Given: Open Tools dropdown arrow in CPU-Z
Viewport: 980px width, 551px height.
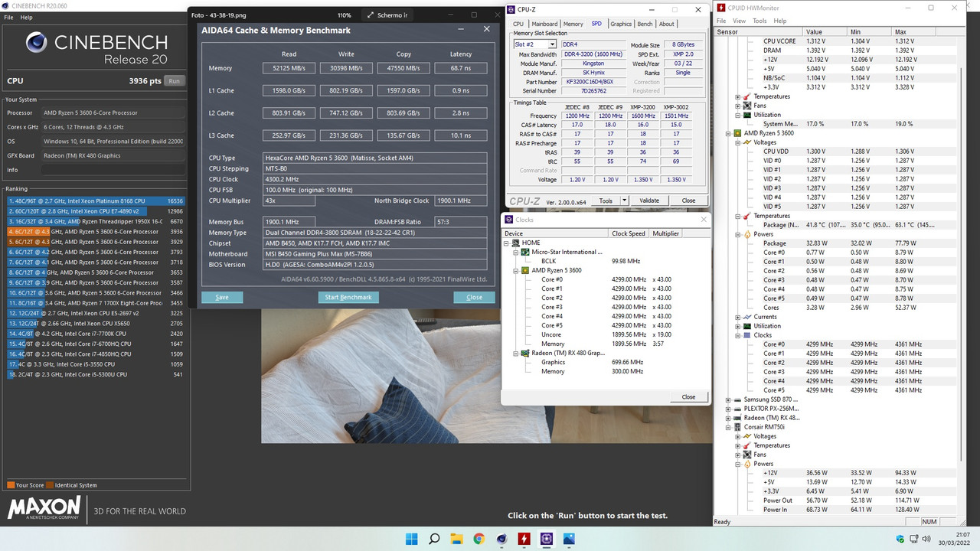Looking at the screenshot, I should [x=624, y=201].
